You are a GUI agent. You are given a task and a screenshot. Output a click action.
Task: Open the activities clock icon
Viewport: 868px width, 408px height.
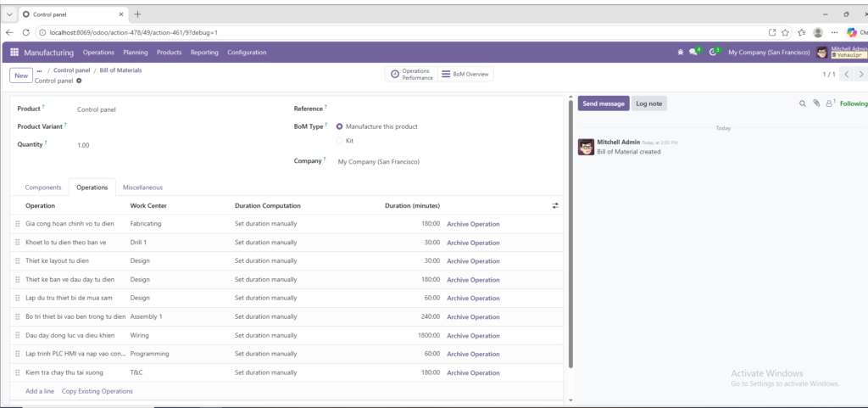coord(714,53)
